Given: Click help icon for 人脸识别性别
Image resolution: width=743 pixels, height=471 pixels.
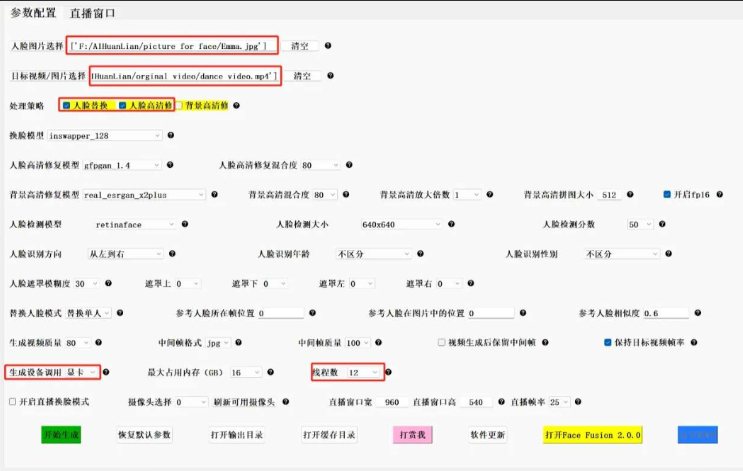Looking at the screenshot, I should [x=668, y=254].
